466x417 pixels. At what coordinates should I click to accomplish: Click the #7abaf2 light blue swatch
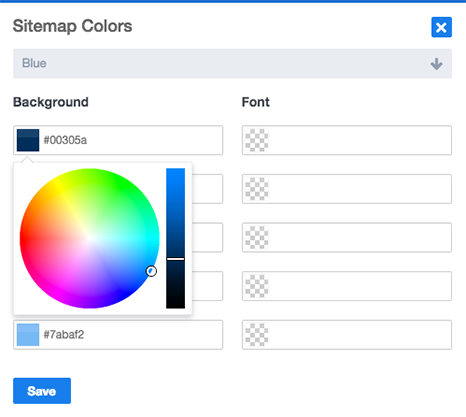pos(28,335)
